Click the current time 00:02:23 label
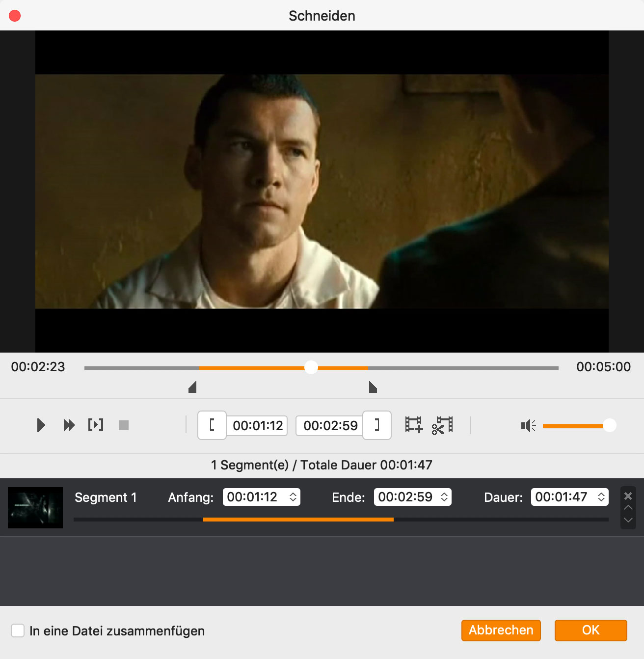The height and width of the screenshot is (659, 644). 38,367
